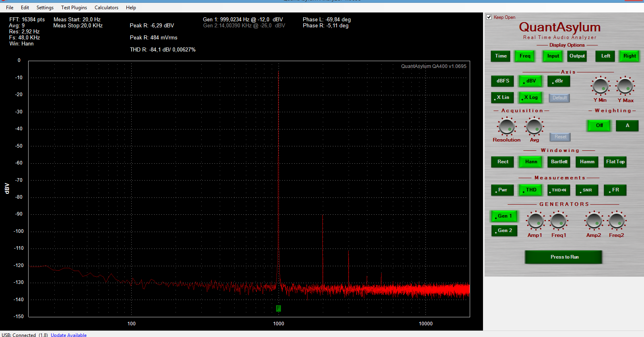Select the Bartlett window function

click(559, 162)
